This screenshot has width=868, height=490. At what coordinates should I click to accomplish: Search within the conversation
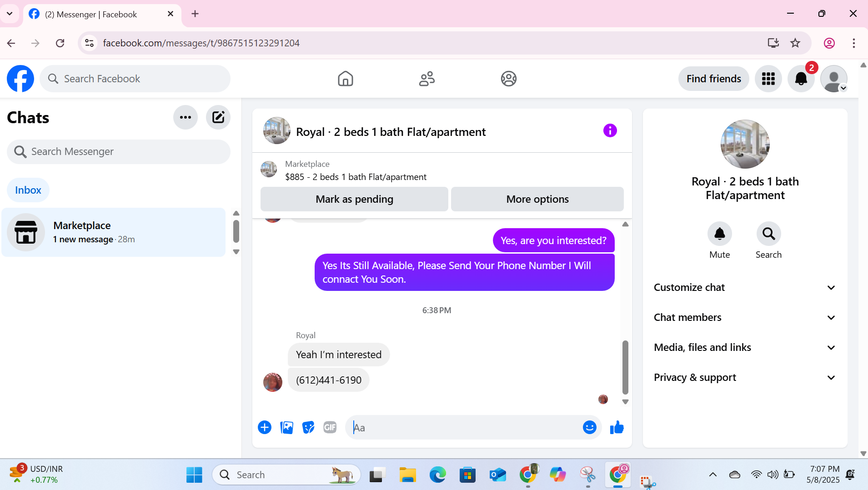click(769, 234)
